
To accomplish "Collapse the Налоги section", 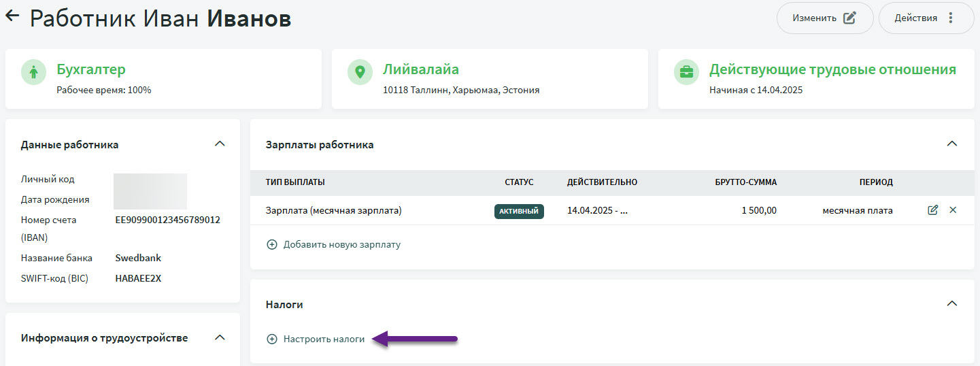I will coord(952,304).
